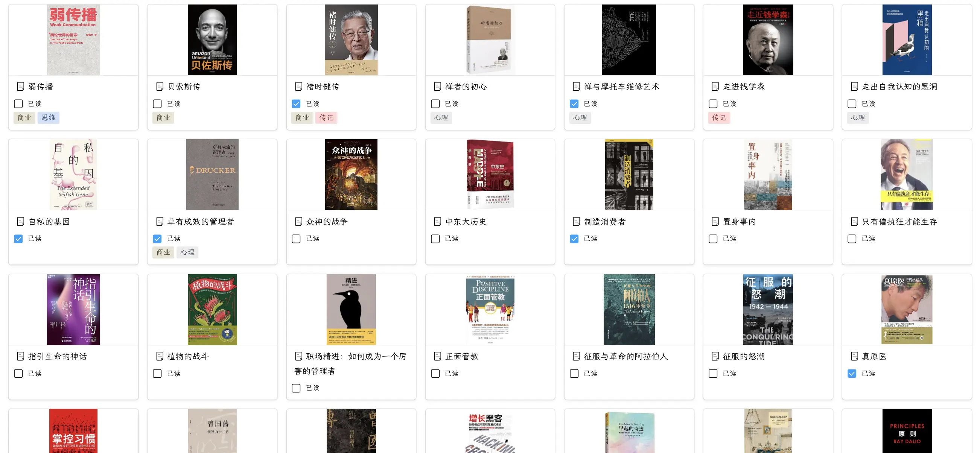Open the 征服的怒潮 cover image
Image resolution: width=980 pixels, height=453 pixels.
(x=768, y=310)
